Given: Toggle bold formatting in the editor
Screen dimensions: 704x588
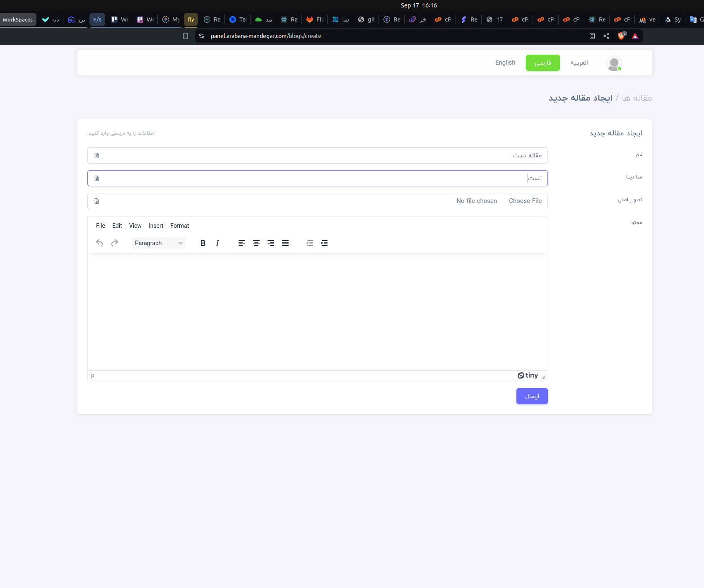Looking at the screenshot, I should click(203, 243).
